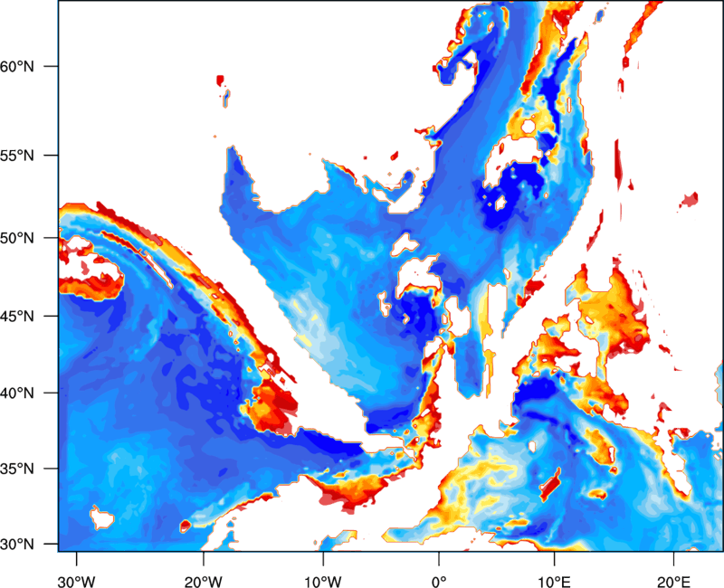Viewport: 724px width, 588px height.
Task: Click the 45°N latitude label
Action: (x=17, y=316)
